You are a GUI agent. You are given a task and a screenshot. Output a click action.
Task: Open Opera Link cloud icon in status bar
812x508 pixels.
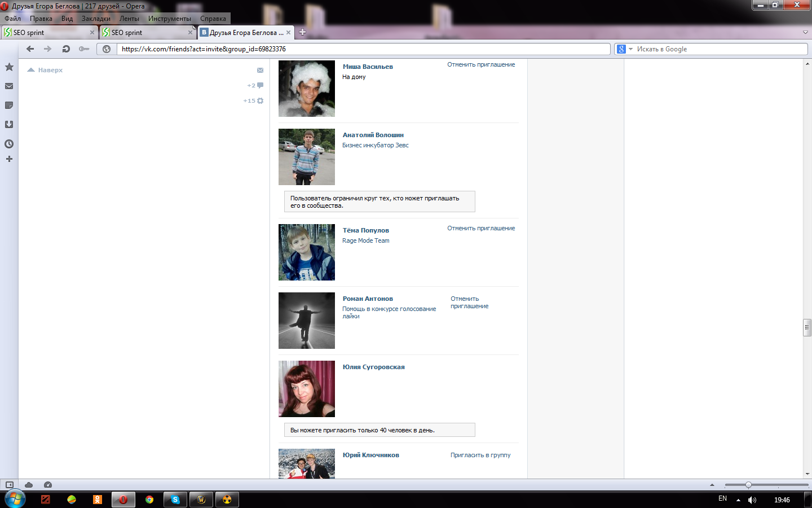click(29, 485)
